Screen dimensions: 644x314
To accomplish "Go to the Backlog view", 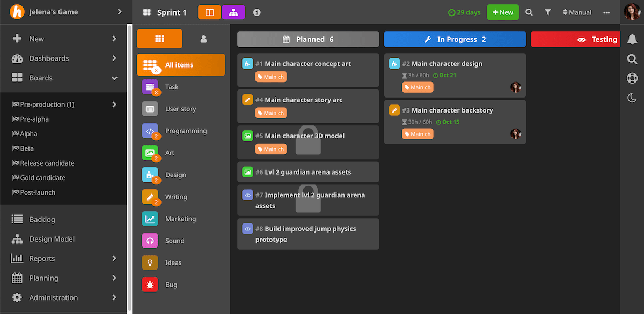I will (x=41, y=219).
